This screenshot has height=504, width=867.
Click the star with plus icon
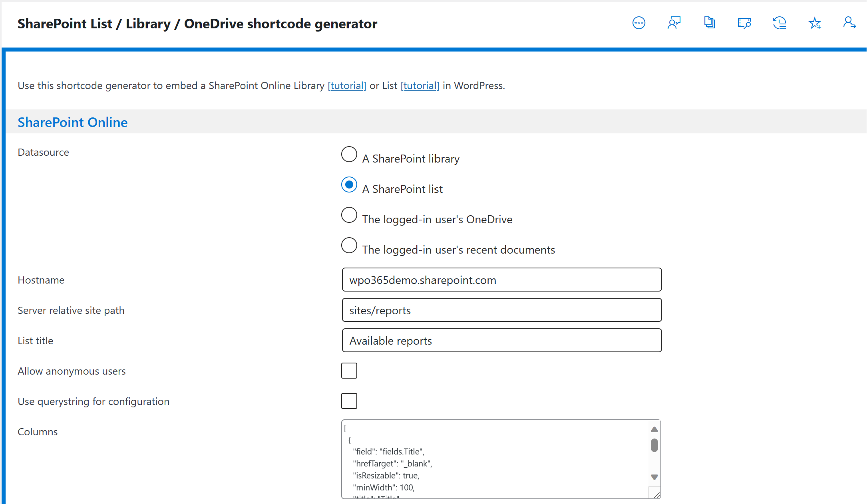pos(815,23)
